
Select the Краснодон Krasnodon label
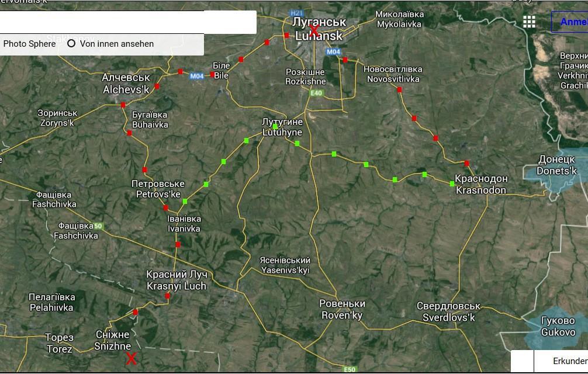[x=481, y=185]
